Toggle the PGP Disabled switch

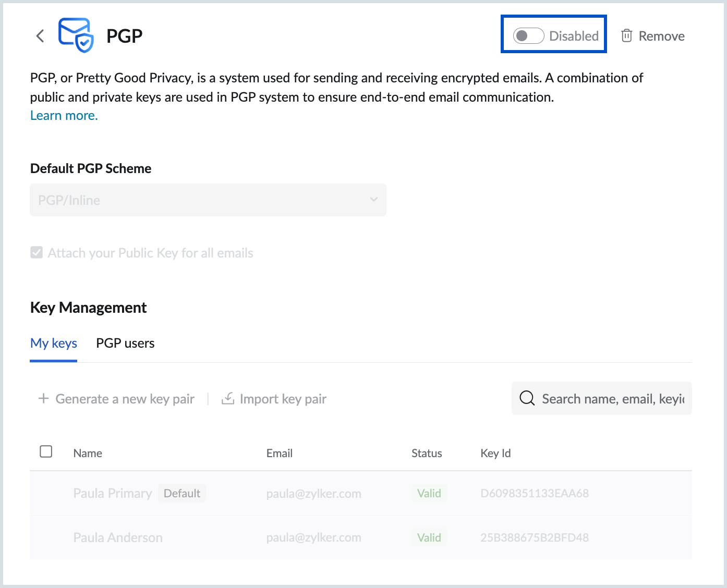coord(528,36)
